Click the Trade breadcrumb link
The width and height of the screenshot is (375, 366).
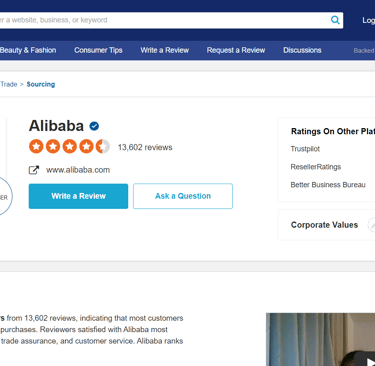coord(9,84)
